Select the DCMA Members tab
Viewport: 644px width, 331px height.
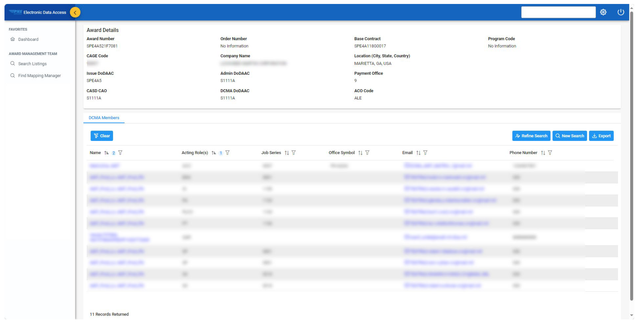click(x=104, y=118)
